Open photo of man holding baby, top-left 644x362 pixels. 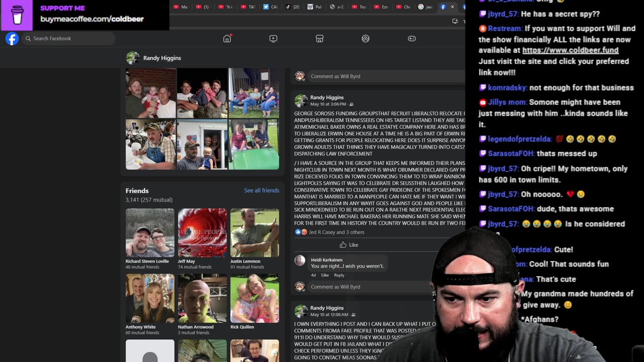151,93
